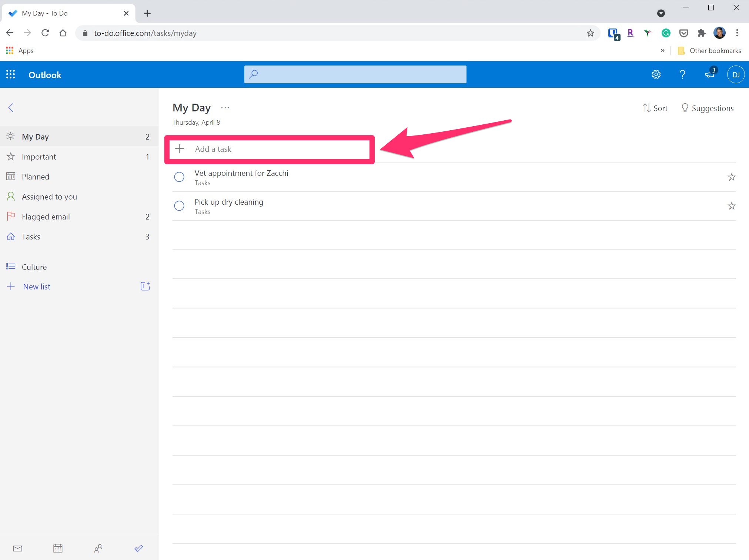The height and width of the screenshot is (560, 749).
Task: Toggle completion circle for Vet appointment
Action: [x=180, y=177]
